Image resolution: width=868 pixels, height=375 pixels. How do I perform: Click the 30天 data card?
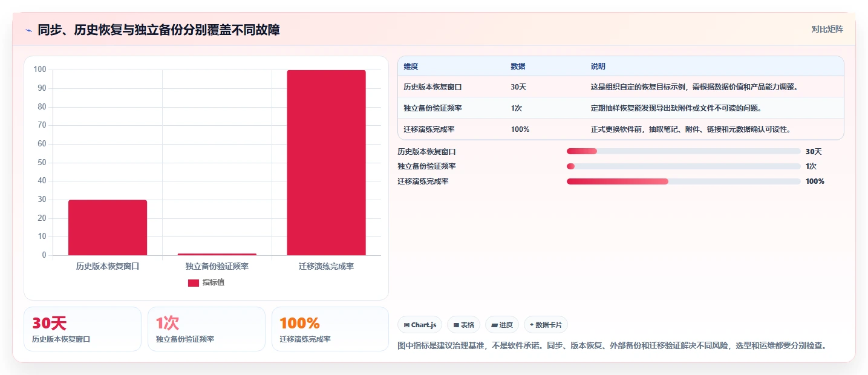[x=82, y=329]
